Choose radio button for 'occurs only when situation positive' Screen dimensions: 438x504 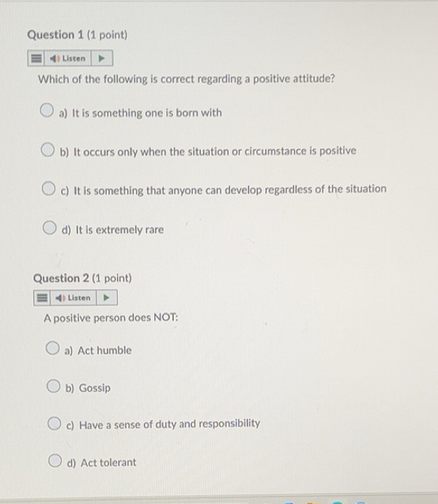[x=47, y=151]
